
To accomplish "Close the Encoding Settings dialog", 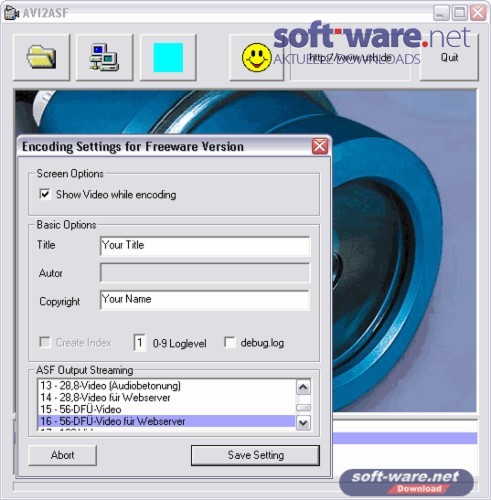I will coord(320,146).
